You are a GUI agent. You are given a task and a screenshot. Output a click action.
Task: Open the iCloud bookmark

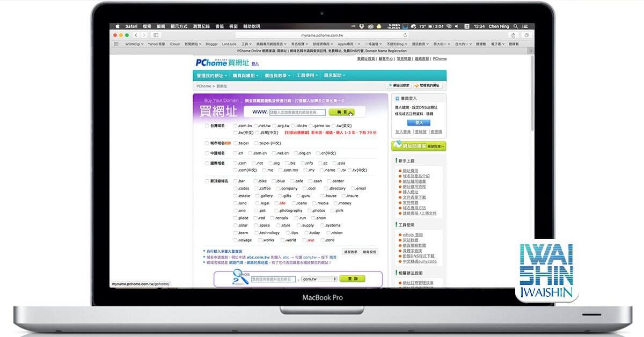click(174, 44)
